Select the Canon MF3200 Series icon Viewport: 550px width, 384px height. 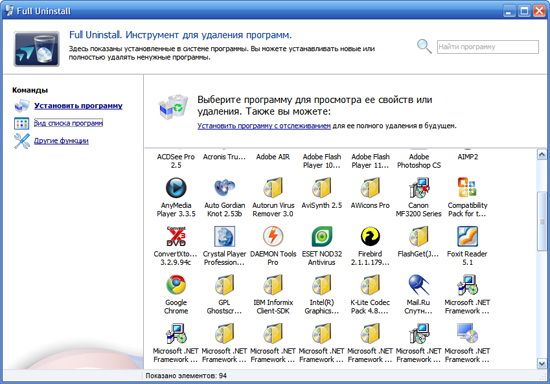point(419,188)
